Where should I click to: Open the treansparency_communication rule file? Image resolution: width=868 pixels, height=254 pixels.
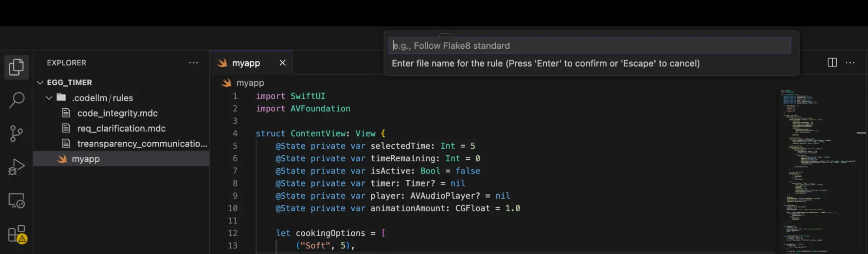tap(142, 144)
